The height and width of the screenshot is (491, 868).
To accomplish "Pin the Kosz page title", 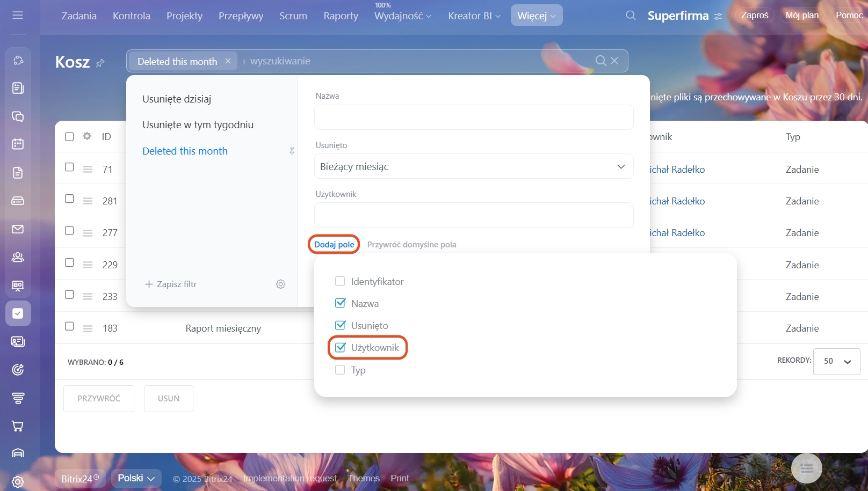I will 100,63.
